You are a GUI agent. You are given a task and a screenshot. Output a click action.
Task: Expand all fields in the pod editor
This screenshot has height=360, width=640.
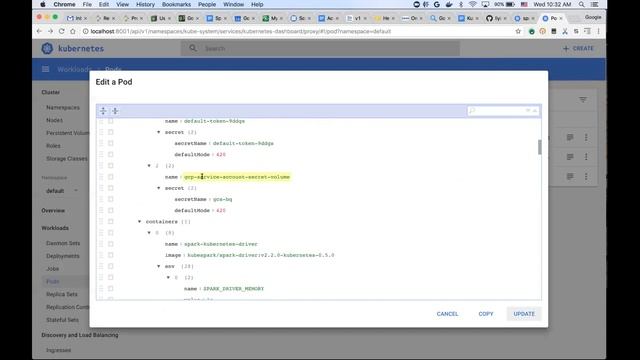click(x=103, y=111)
